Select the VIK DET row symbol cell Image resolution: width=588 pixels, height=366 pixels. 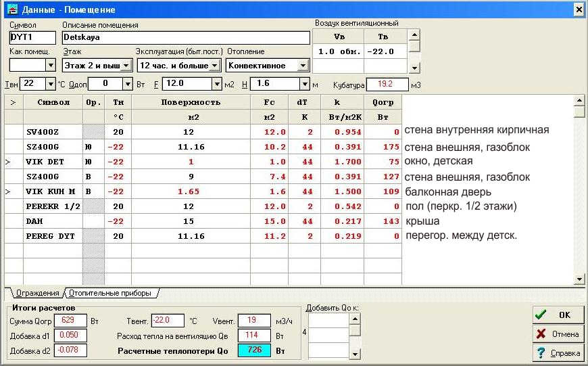53,162
